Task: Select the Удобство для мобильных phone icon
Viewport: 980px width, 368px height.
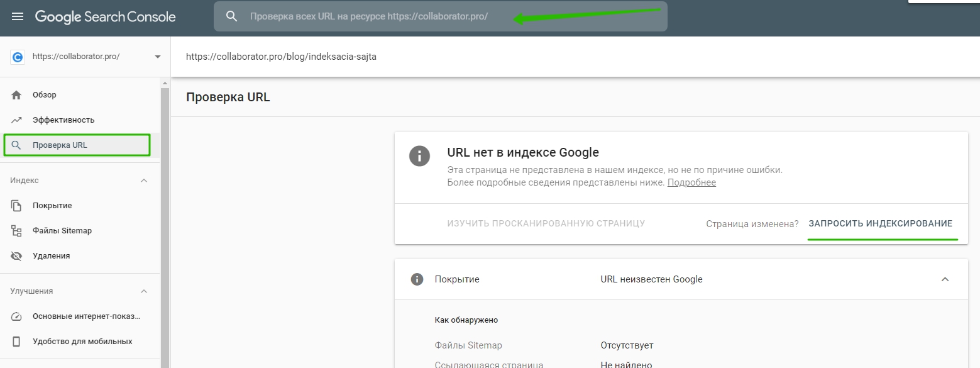Action: tap(18, 341)
